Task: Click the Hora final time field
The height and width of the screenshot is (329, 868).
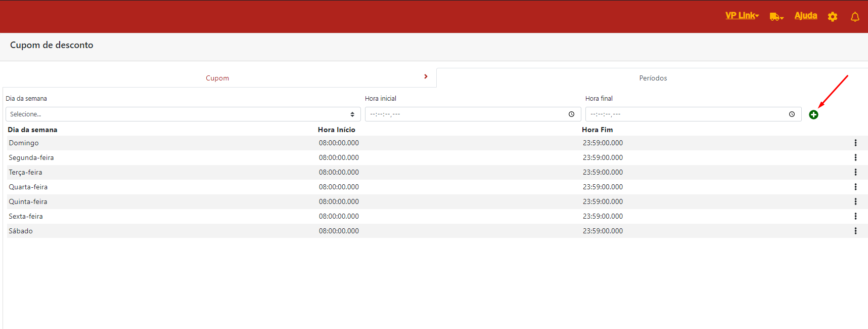Action: (685, 114)
